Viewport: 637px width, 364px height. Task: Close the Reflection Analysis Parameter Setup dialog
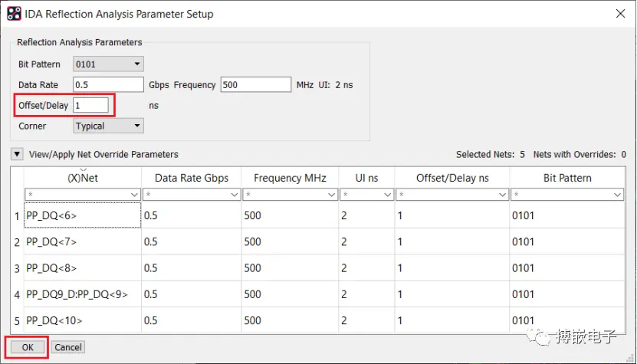[620, 14]
